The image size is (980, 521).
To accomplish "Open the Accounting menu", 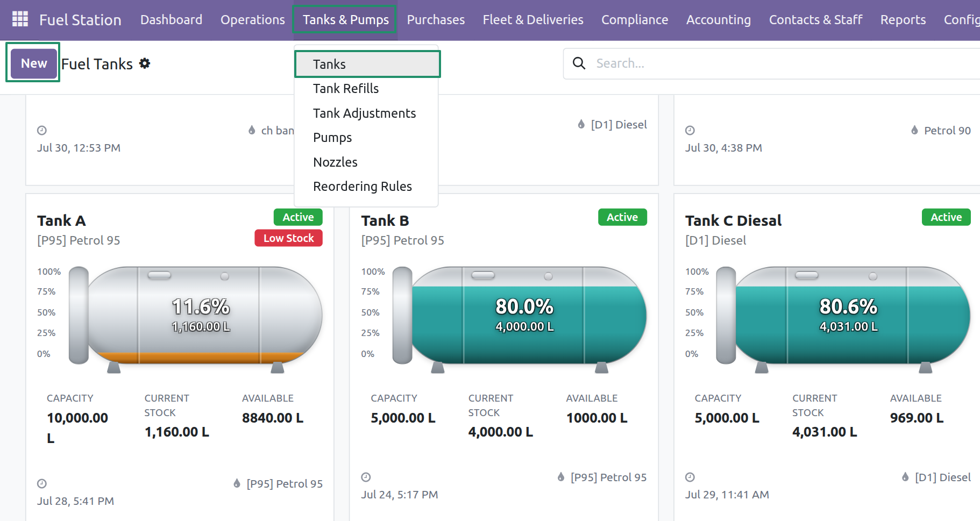I will (719, 20).
